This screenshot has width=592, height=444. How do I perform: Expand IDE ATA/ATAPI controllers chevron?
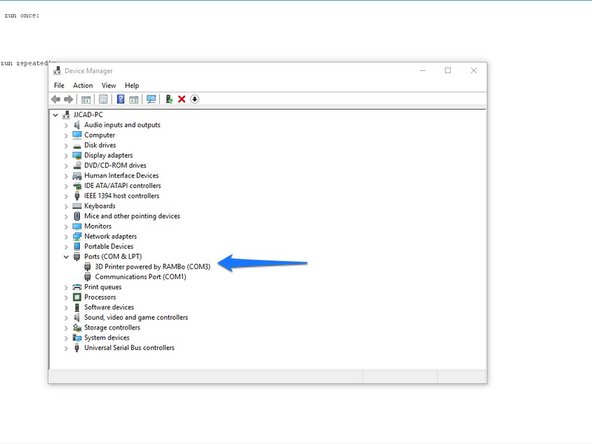[x=66, y=186]
